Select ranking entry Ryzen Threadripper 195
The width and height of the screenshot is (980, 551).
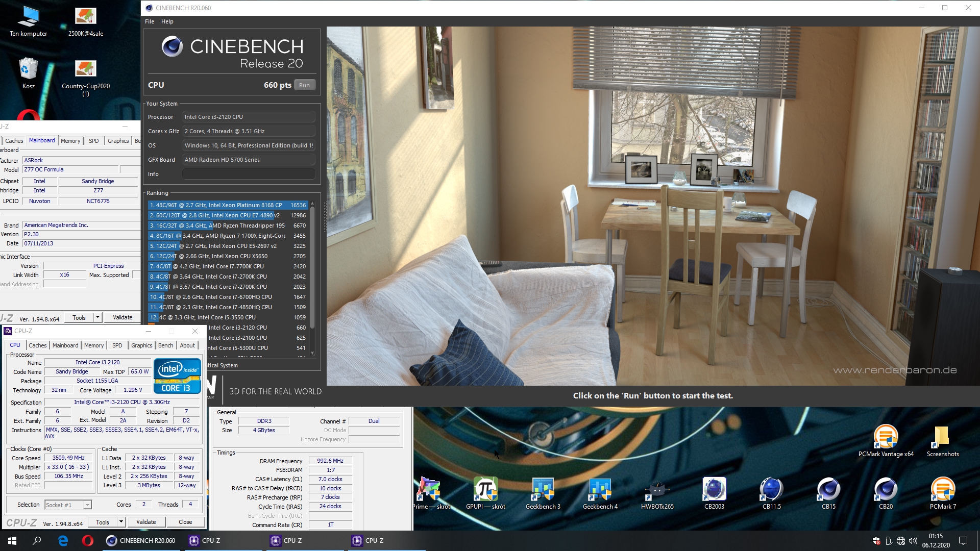pyautogui.click(x=228, y=226)
